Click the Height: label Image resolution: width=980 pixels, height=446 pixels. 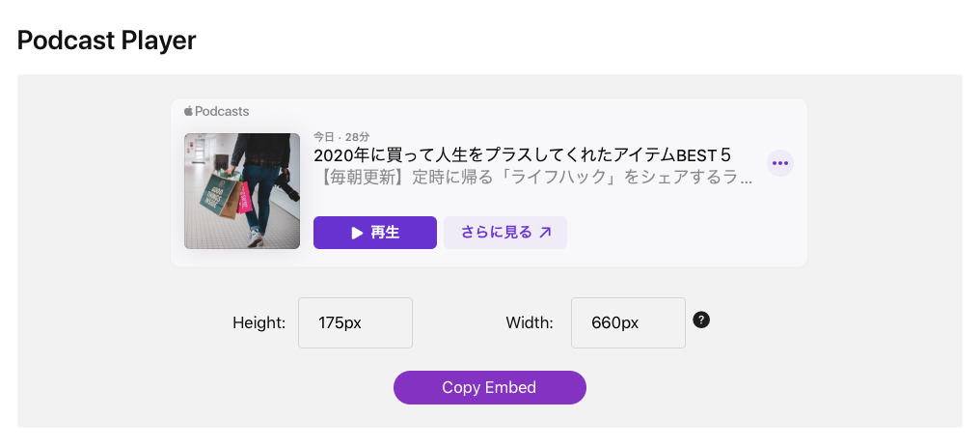[x=259, y=322]
